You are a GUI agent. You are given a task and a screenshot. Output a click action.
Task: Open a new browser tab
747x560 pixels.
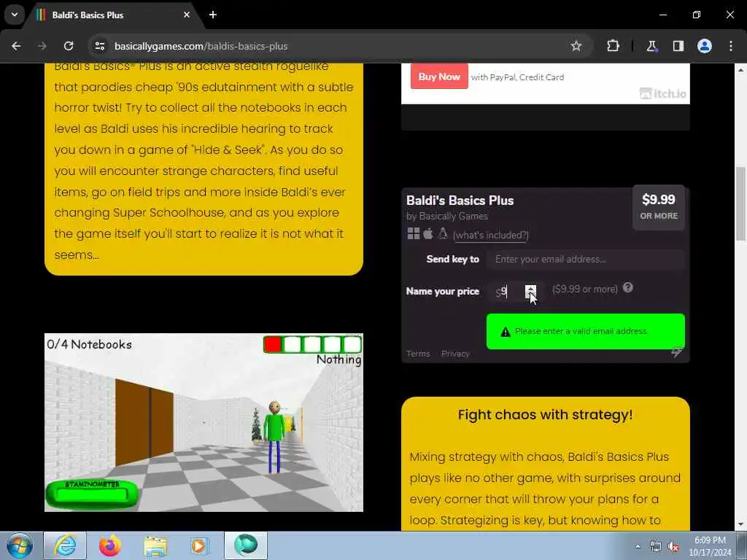point(213,15)
